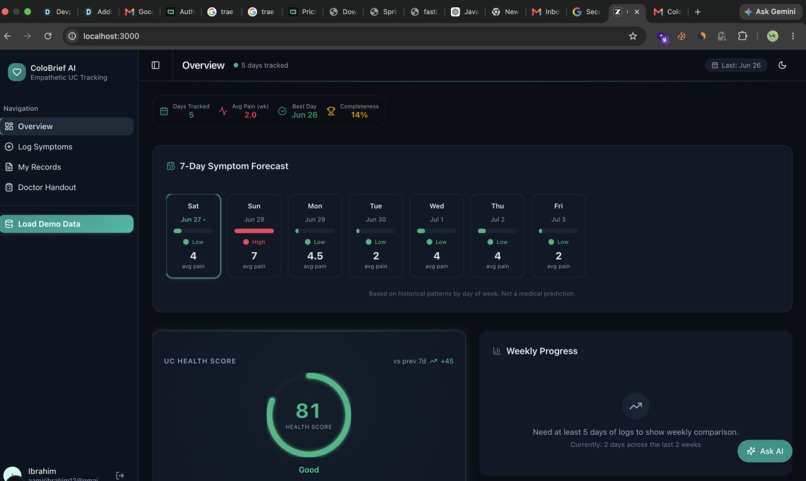Click the Best Day Jun 26 value

point(304,115)
